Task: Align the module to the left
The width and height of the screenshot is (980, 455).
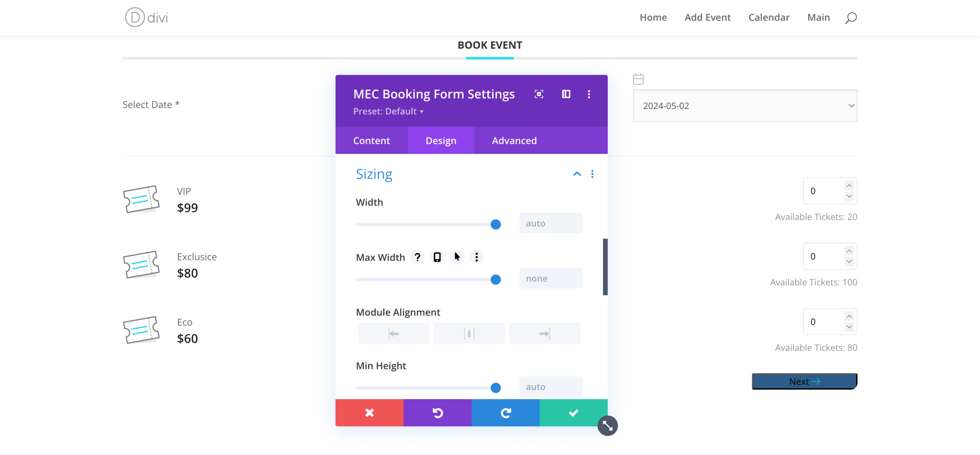Action: [x=393, y=334]
